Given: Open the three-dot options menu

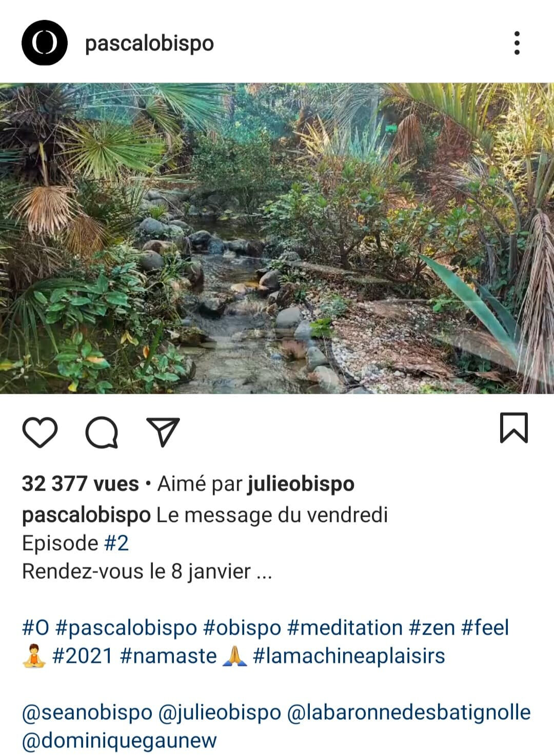Looking at the screenshot, I should pos(517,43).
